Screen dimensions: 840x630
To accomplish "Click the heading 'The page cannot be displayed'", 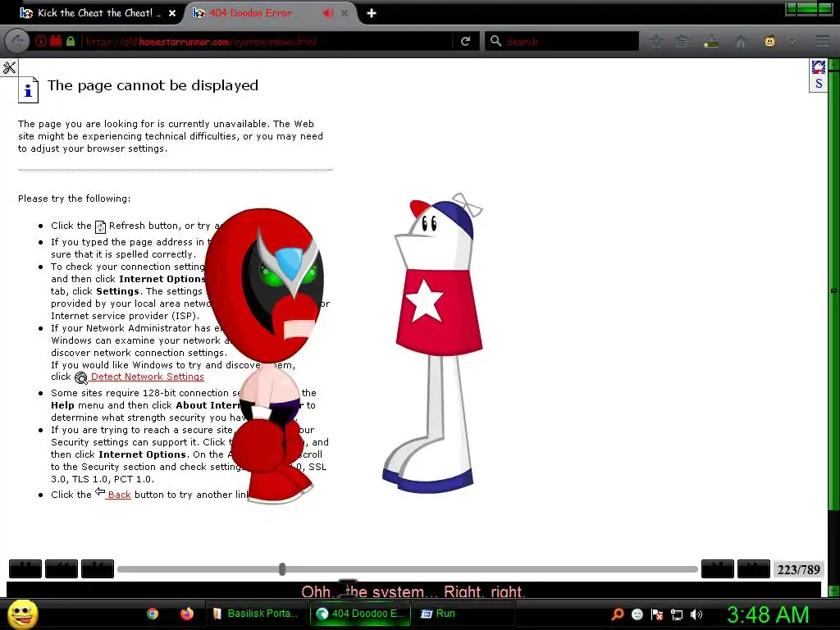I will tap(153, 85).
